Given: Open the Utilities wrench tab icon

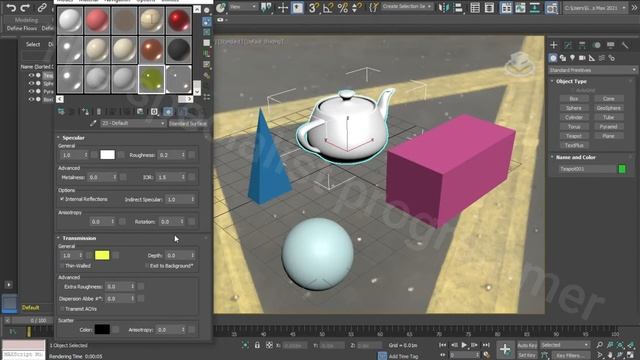Looking at the screenshot, I should tap(625, 45).
